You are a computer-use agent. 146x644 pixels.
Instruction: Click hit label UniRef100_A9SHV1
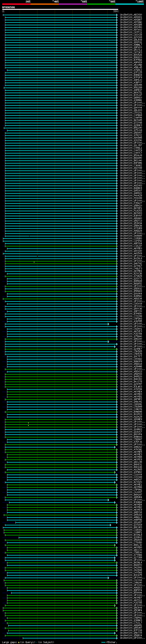click(x=131, y=17)
